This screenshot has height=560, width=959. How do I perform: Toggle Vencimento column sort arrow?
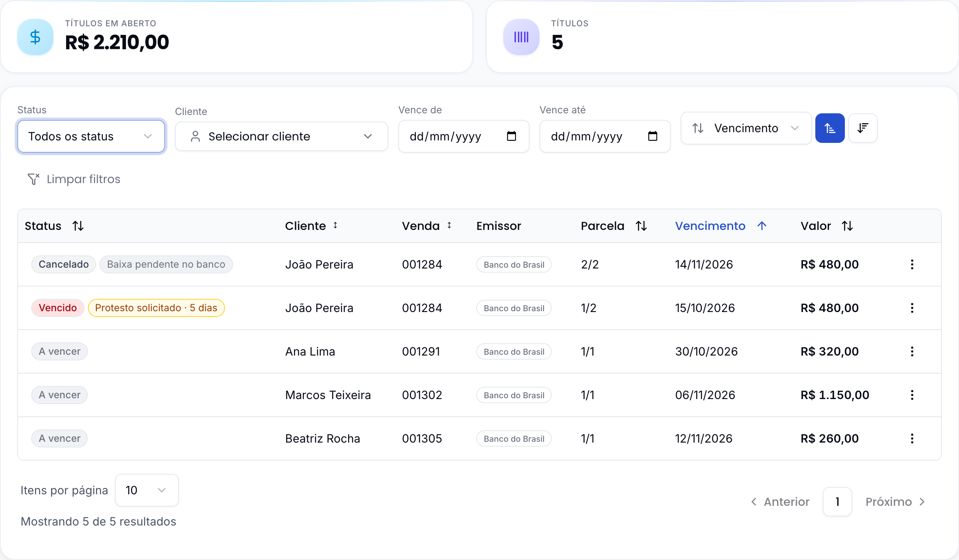(762, 226)
